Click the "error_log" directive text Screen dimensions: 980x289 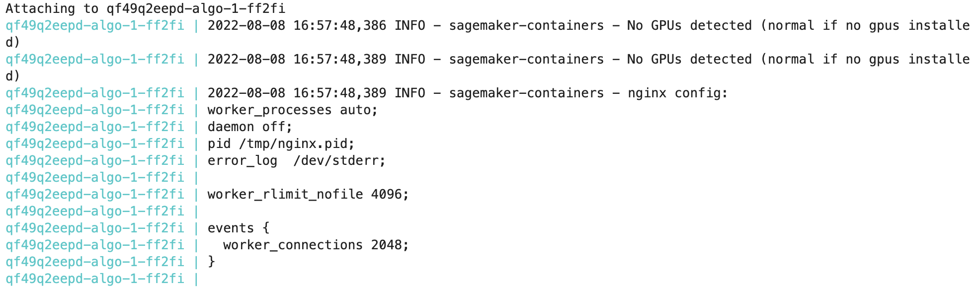(243, 160)
